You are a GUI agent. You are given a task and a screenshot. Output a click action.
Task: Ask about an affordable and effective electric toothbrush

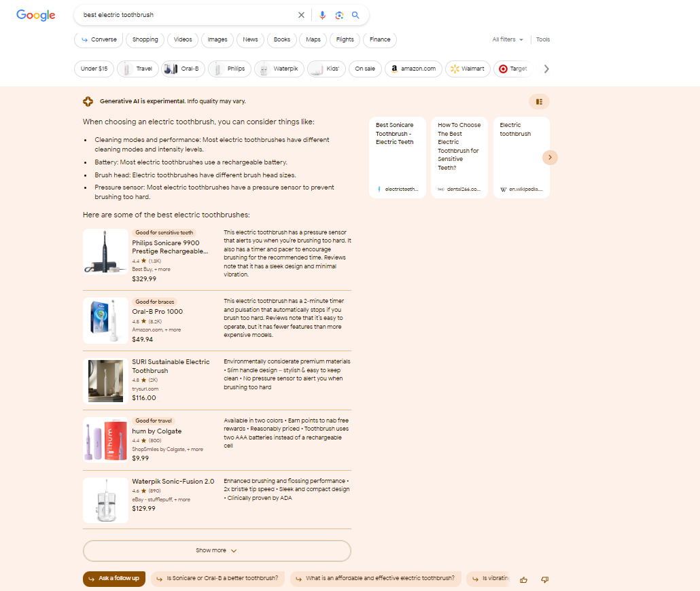(x=375, y=579)
